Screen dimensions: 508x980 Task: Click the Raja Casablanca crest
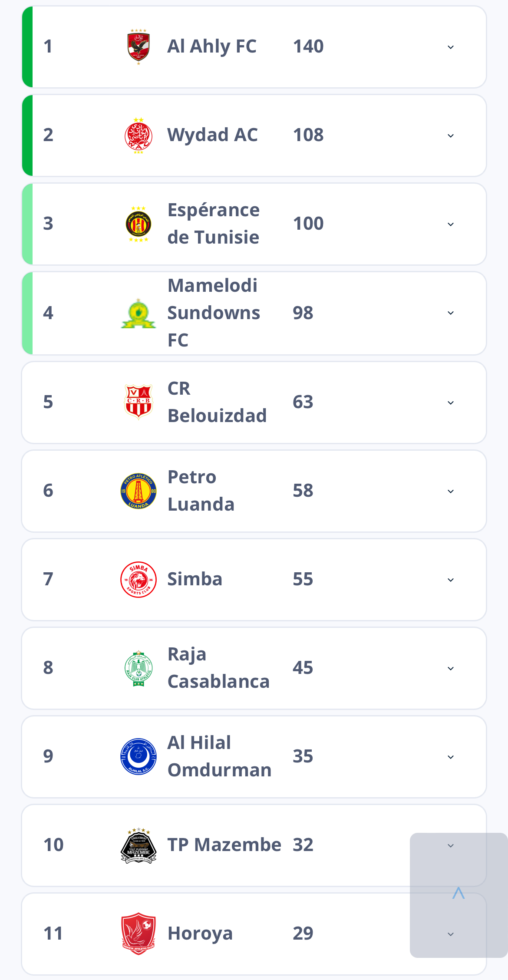[x=139, y=668]
